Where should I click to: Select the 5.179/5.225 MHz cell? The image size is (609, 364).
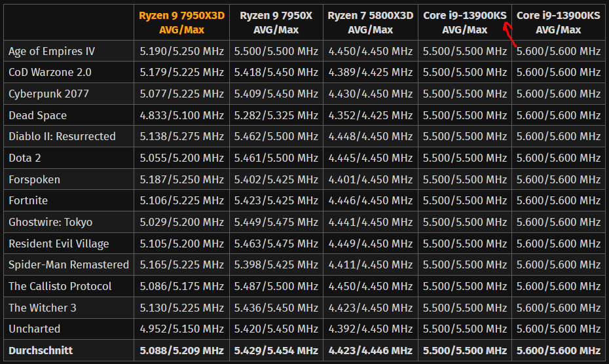pos(182,72)
